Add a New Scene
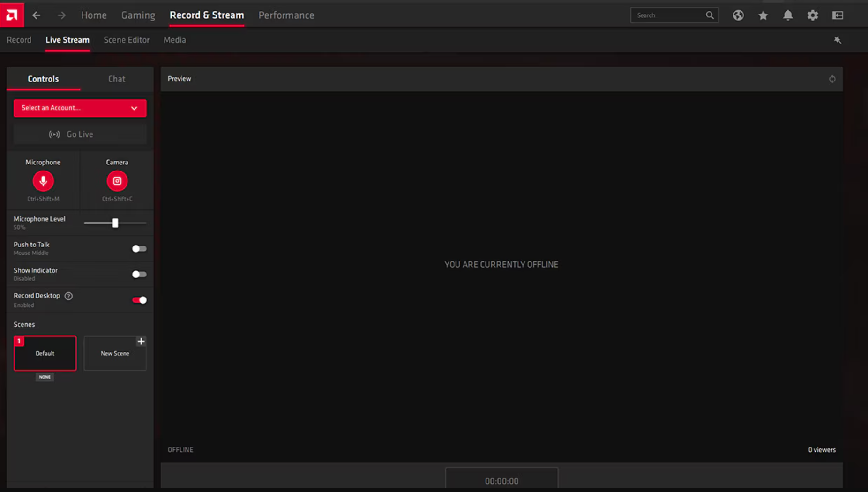 (x=115, y=353)
